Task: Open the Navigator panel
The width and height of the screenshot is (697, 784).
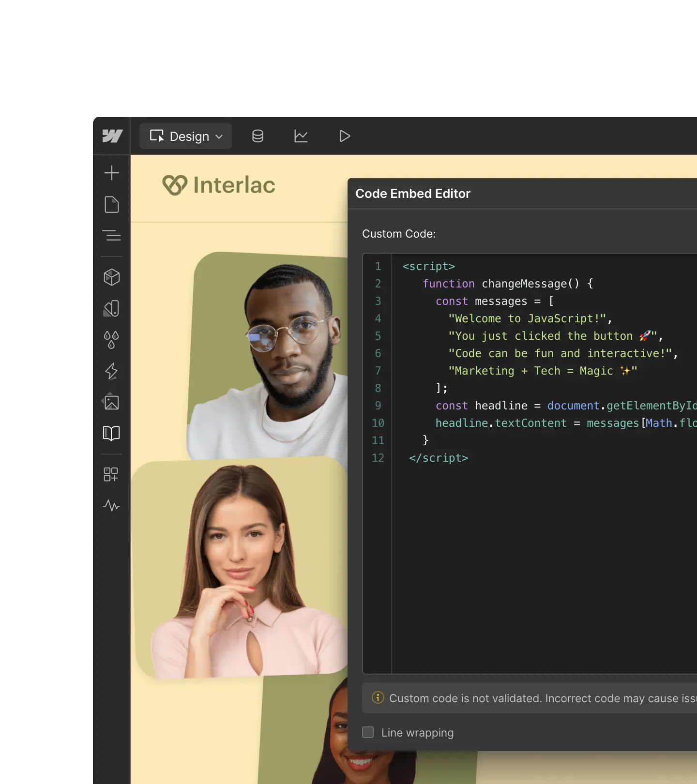Action: [x=112, y=236]
